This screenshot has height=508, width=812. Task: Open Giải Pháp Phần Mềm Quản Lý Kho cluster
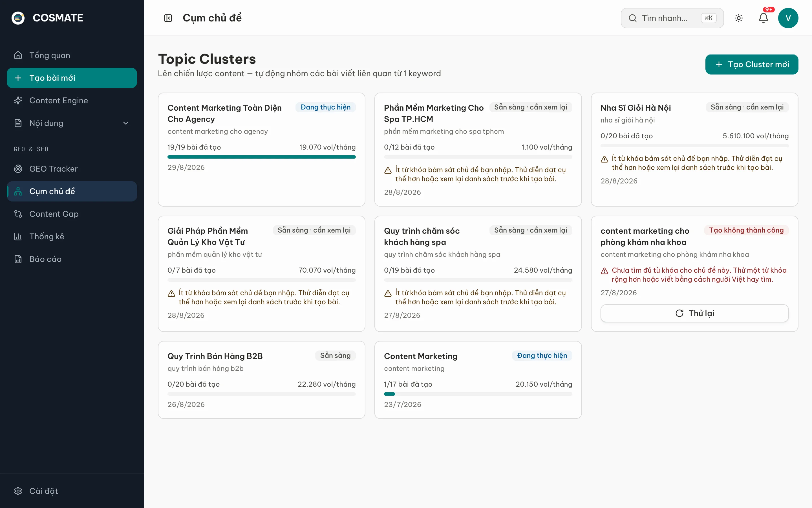tap(261, 273)
